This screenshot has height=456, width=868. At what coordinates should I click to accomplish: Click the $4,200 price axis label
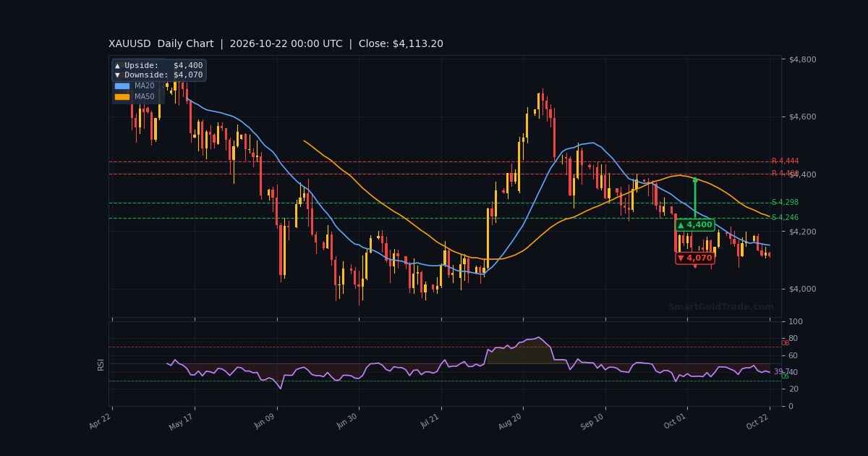coord(803,232)
